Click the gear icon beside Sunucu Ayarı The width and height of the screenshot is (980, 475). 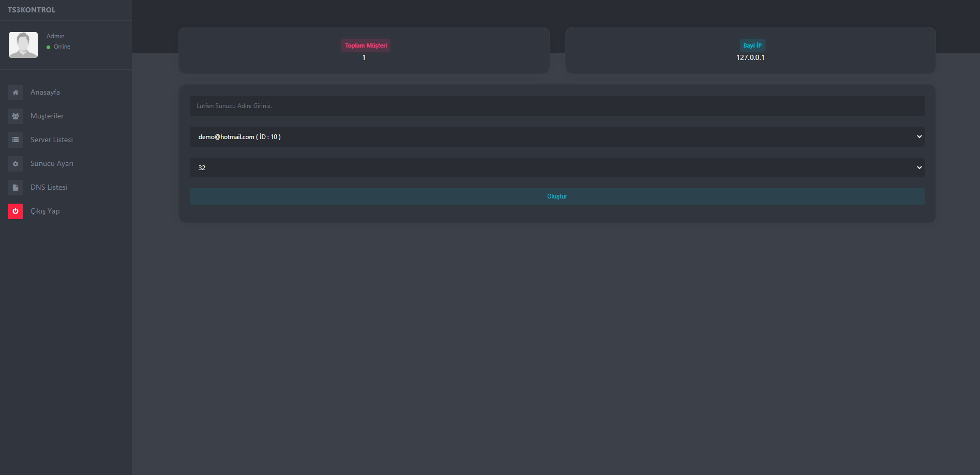tap(16, 164)
